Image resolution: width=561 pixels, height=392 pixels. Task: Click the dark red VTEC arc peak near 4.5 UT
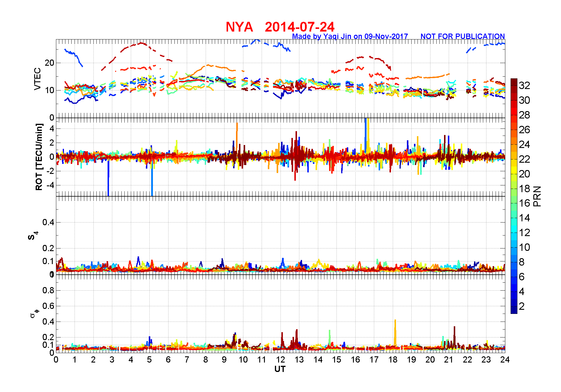141,43
